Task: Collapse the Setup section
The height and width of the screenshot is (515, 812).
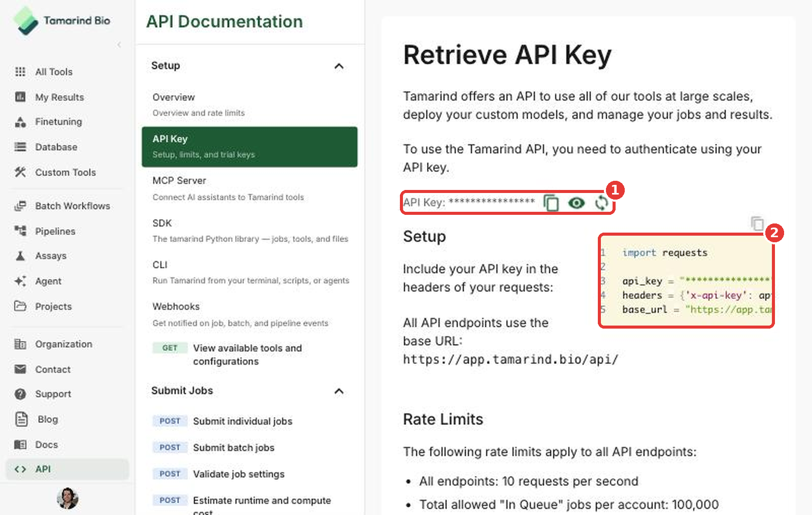Action: 339,66
